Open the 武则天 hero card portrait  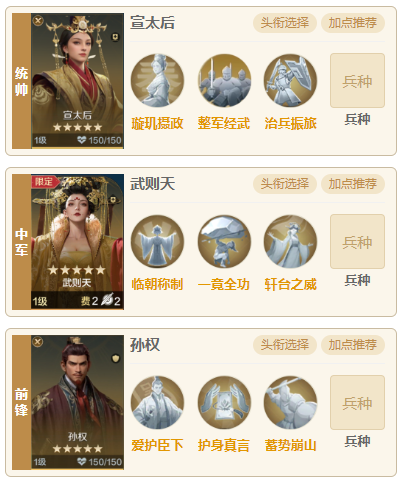77,242
